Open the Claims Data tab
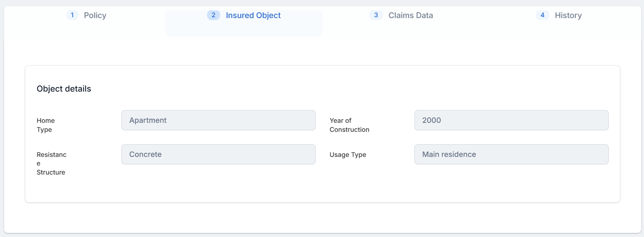This screenshot has width=644, height=237. (410, 16)
